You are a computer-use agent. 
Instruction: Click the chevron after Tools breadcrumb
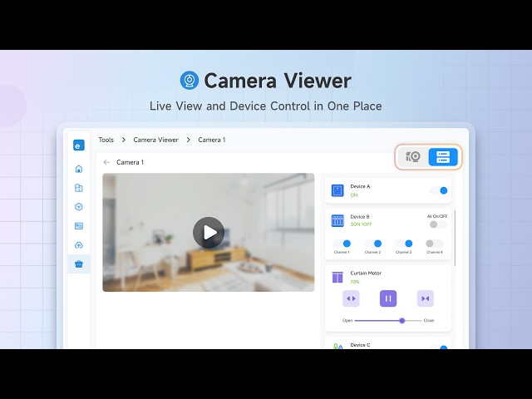click(124, 140)
